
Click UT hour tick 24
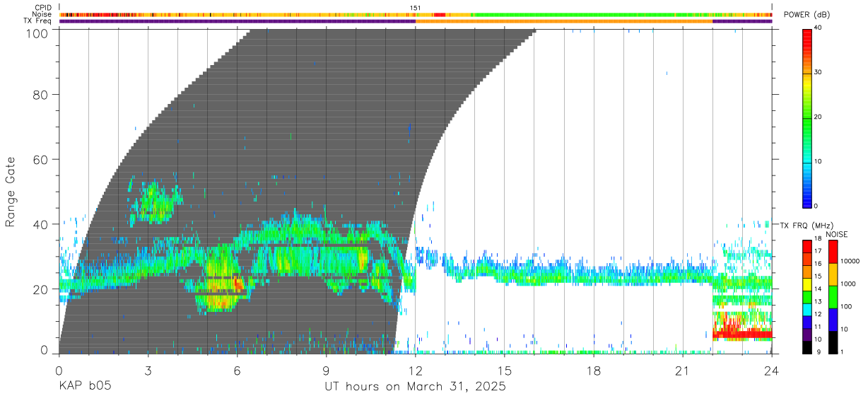pos(772,371)
